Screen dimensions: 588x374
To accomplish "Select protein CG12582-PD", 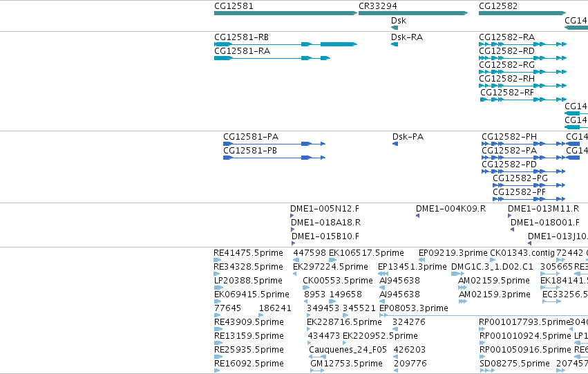I will (x=524, y=171).
